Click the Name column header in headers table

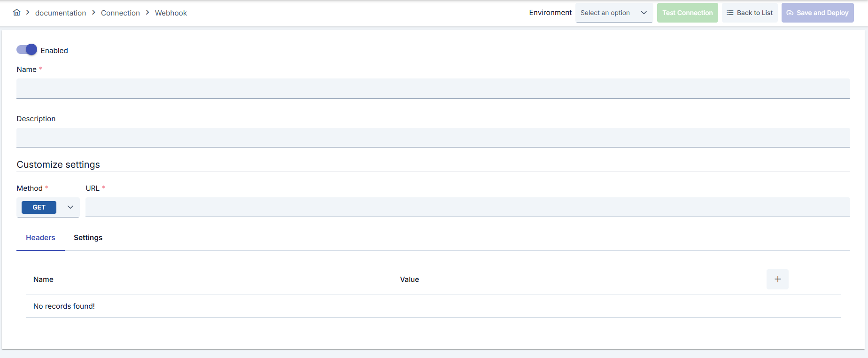pos(43,280)
